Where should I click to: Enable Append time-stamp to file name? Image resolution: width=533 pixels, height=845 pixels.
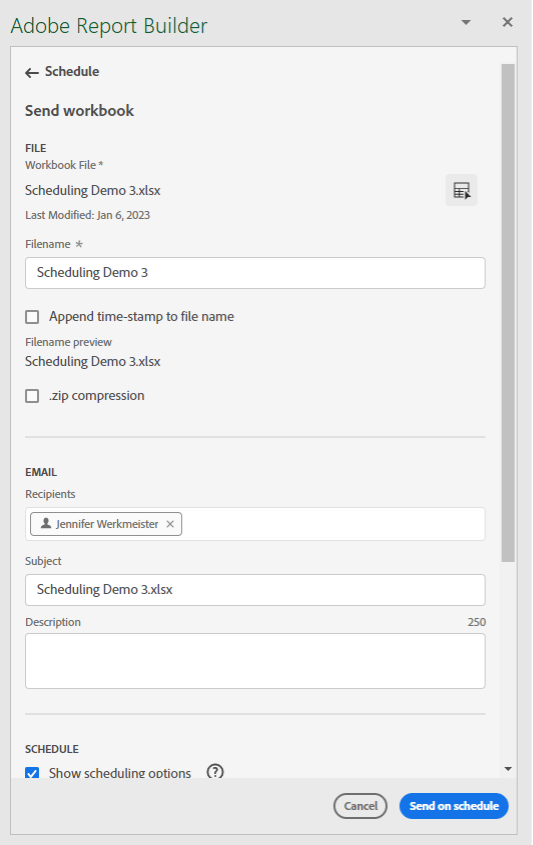[32, 317]
